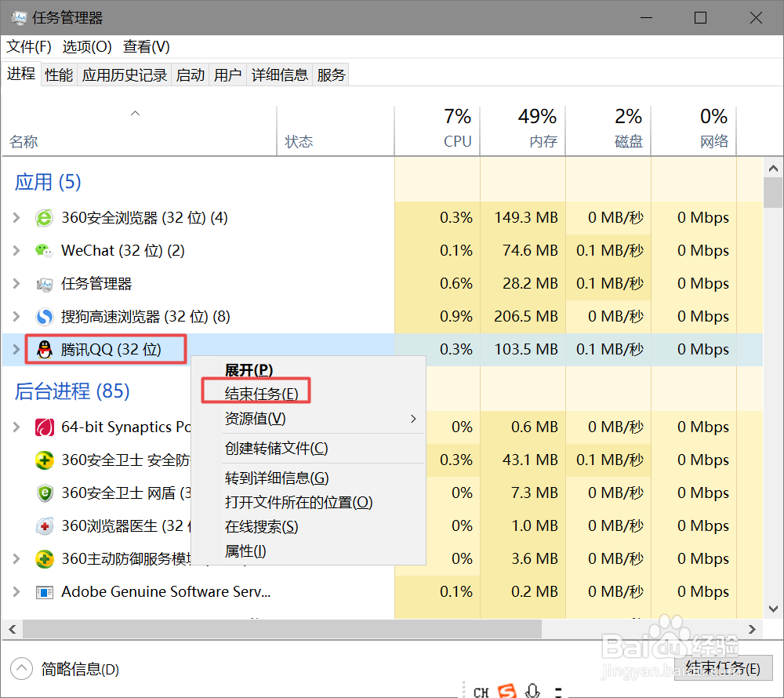Choose 打开文件所在的位置(O) menu item
Screen dimensions: 784x698
click(x=308, y=503)
